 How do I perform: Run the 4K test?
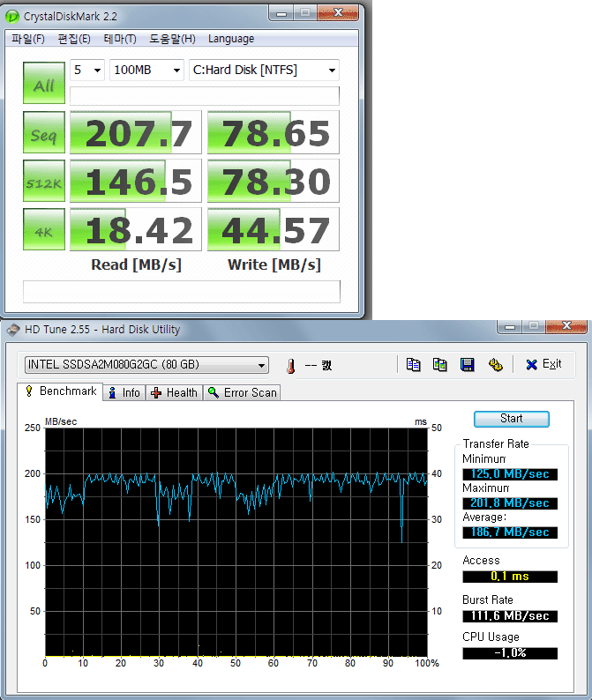pyautogui.click(x=44, y=229)
